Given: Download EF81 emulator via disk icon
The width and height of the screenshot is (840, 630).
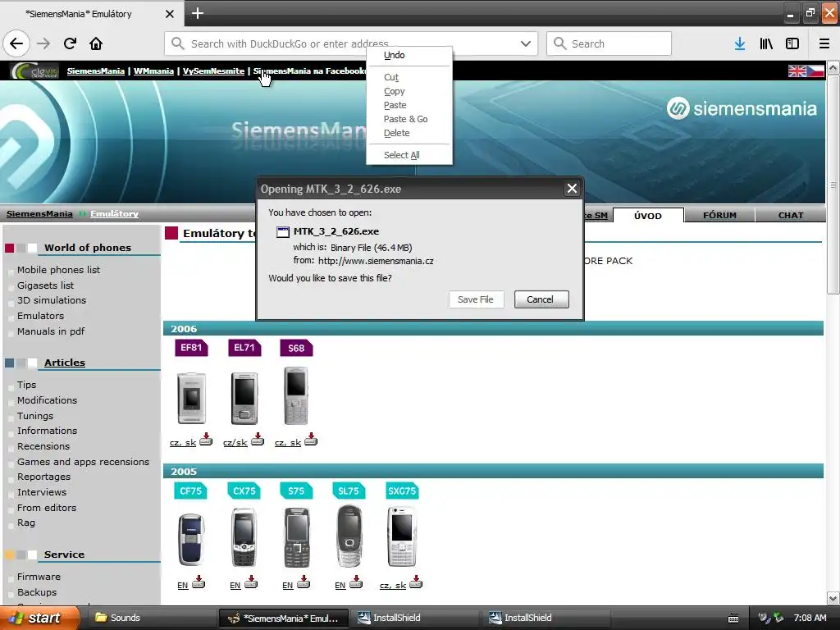Looking at the screenshot, I should coord(206,440).
